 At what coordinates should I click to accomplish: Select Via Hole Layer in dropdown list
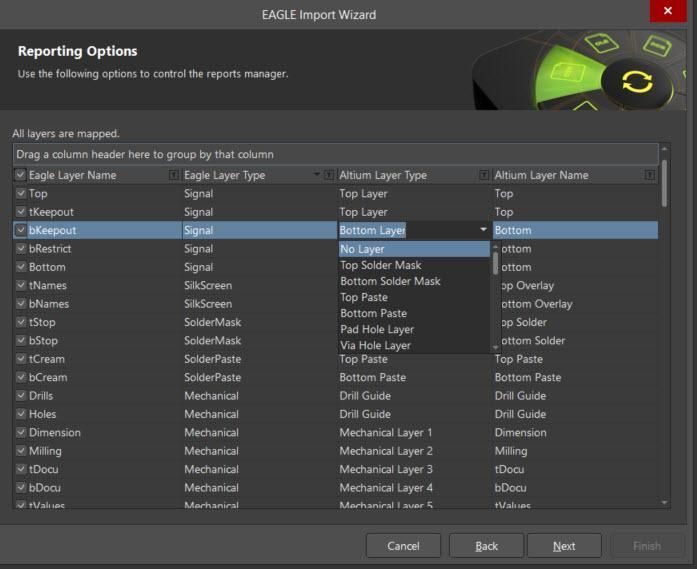click(x=414, y=345)
